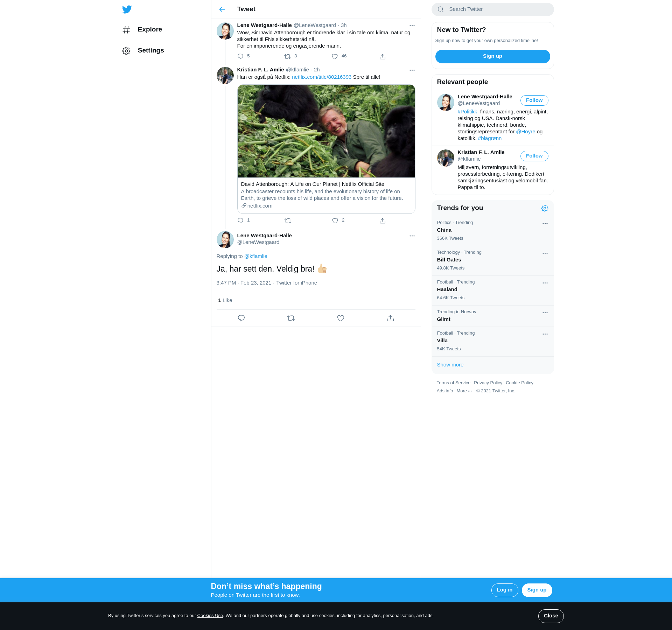Screen dimensions: 672x630
Task: Open the Cookies Use link
Action: 210,616
